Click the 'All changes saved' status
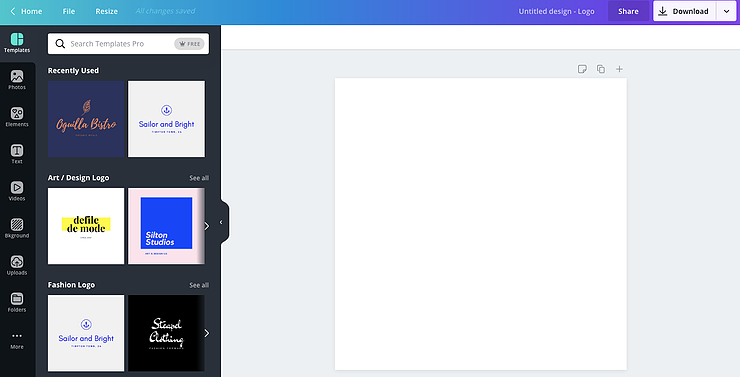The height and width of the screenshot is (377, 740). click(165, 11)
